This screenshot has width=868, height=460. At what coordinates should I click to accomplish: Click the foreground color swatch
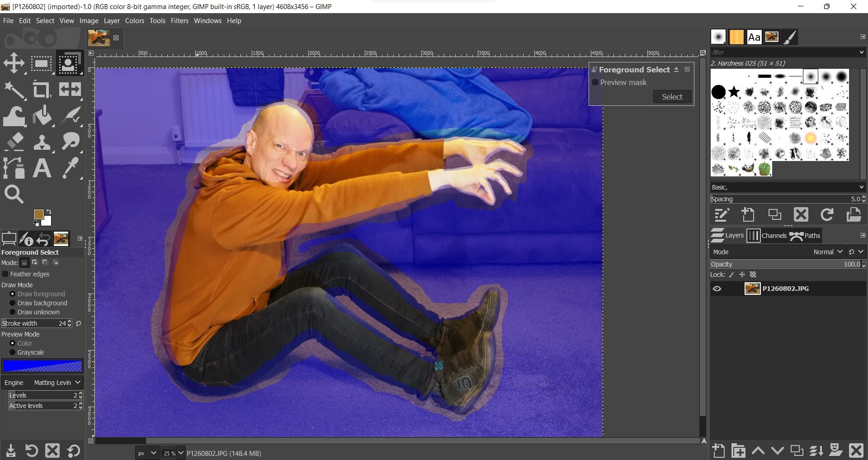pos(38,214)
